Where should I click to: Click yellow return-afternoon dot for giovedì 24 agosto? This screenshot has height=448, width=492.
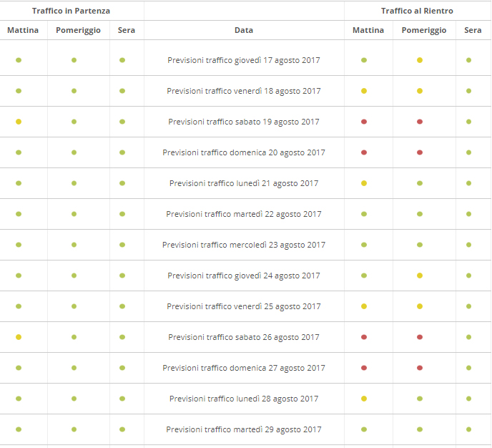click(x=420, y=276)
